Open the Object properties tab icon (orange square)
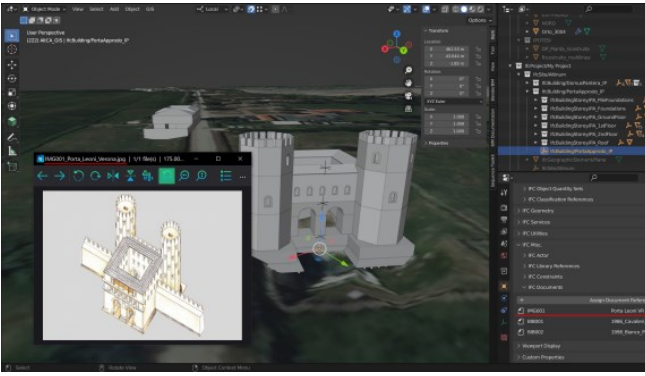The width and height of the screenshot is (645, 376). (x=504, y=286)
